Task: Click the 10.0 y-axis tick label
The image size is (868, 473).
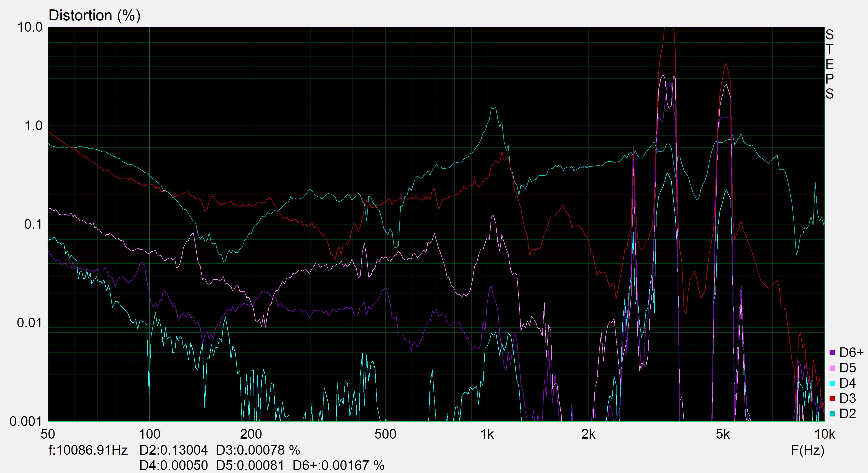Action: [x=30, y=27]
